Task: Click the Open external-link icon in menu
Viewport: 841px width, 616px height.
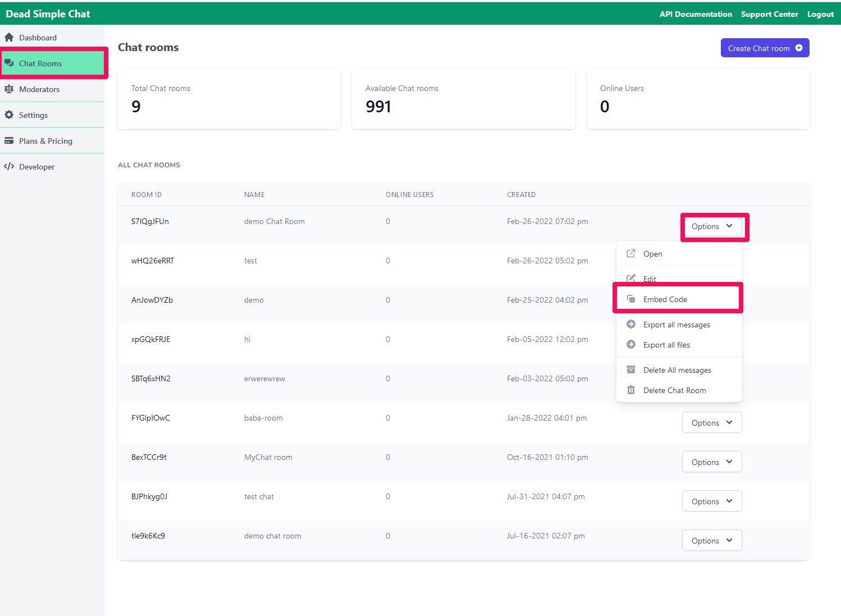Action: click(631, 253)
